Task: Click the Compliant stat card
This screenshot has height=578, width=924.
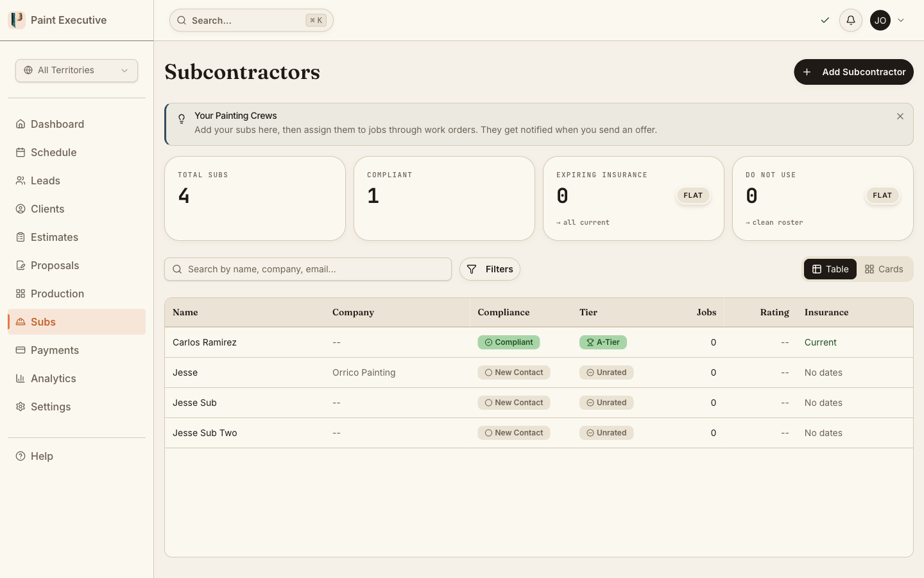Action: [x=444, y=198]
